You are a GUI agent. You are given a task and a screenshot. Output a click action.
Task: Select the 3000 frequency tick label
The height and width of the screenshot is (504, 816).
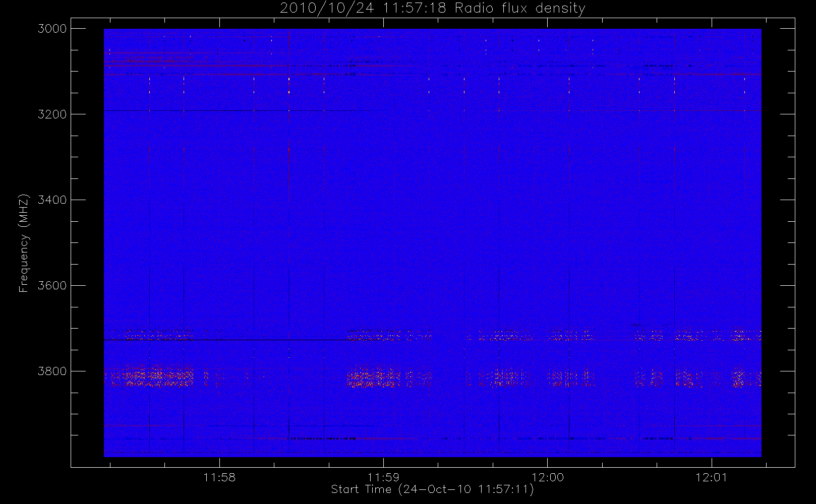click(52, 29)
